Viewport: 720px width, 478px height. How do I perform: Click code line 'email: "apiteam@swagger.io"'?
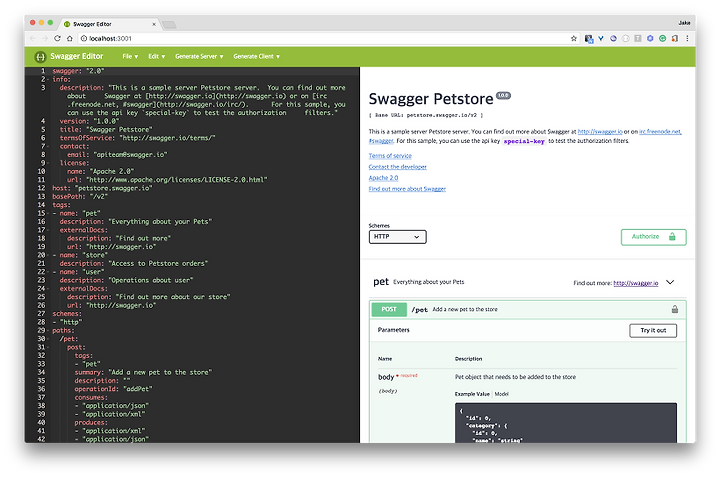pyautogui.click(x=117, y=155)
